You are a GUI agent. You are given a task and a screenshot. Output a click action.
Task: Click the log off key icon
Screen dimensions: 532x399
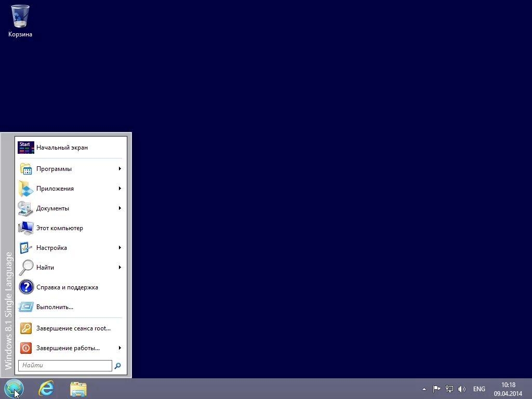26,328
